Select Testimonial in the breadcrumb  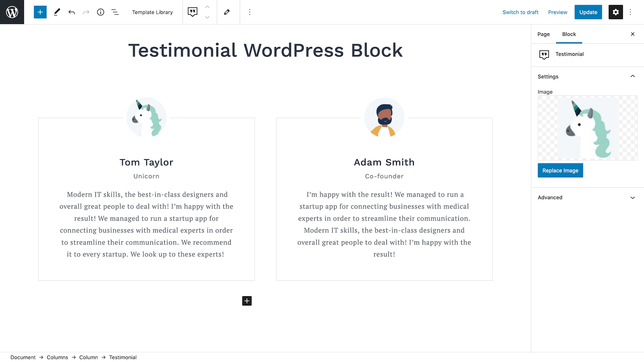pyautogui.click(x=123, y=357)
